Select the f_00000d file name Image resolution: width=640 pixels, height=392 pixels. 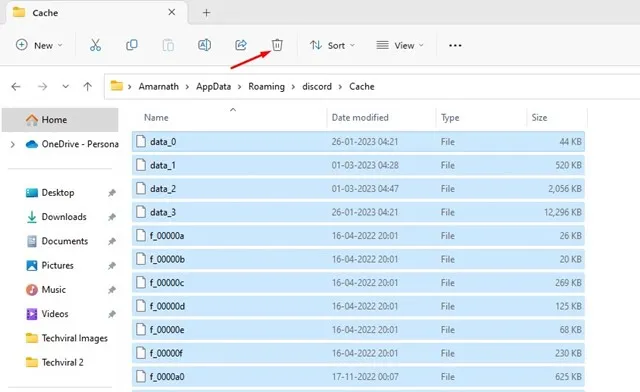point(167,306)
